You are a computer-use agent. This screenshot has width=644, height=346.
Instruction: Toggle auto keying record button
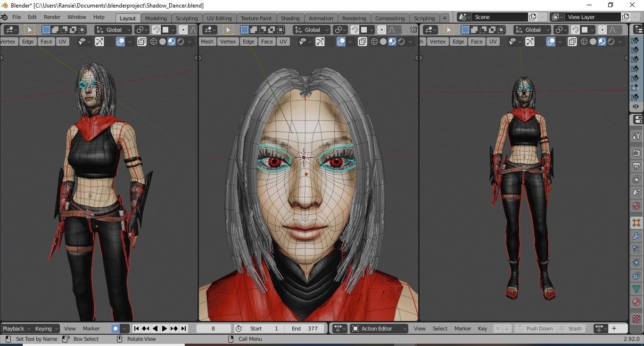(x=115, y=329)
